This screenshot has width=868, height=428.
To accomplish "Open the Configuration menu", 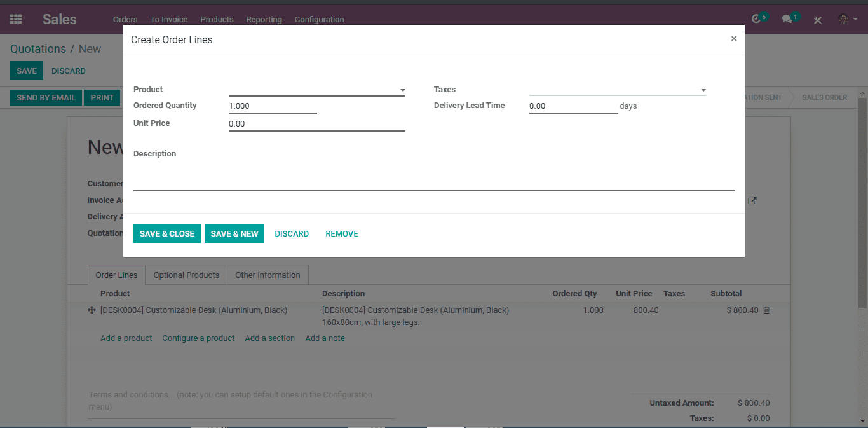I will (x=319, y=20).
